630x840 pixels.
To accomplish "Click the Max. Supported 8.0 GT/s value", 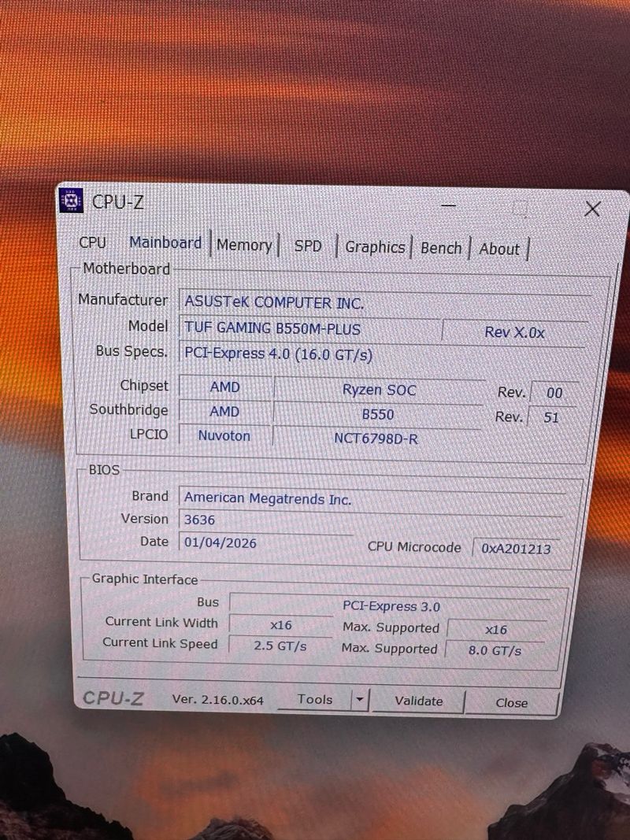I will tap(495, 650).
